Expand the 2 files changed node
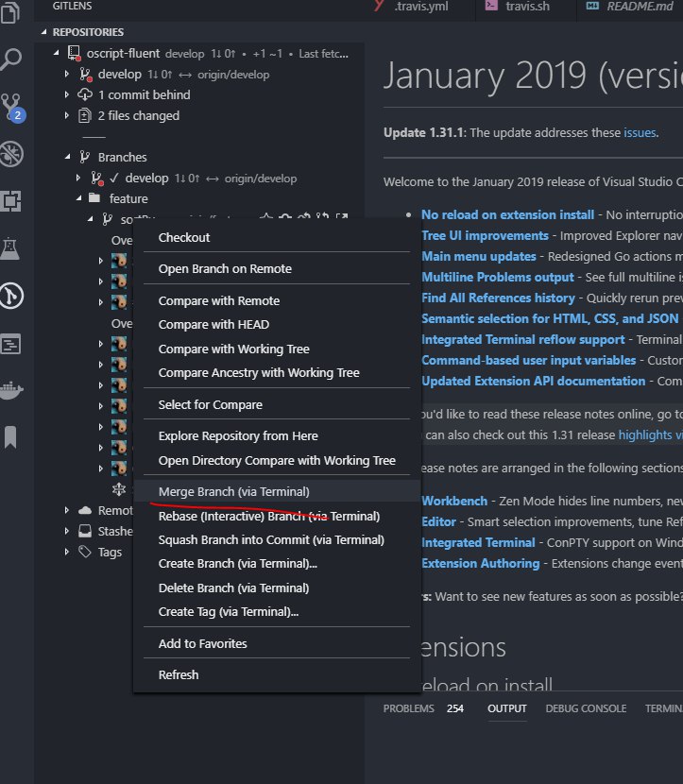Screen dimensions: 683x784 (66, 115)
